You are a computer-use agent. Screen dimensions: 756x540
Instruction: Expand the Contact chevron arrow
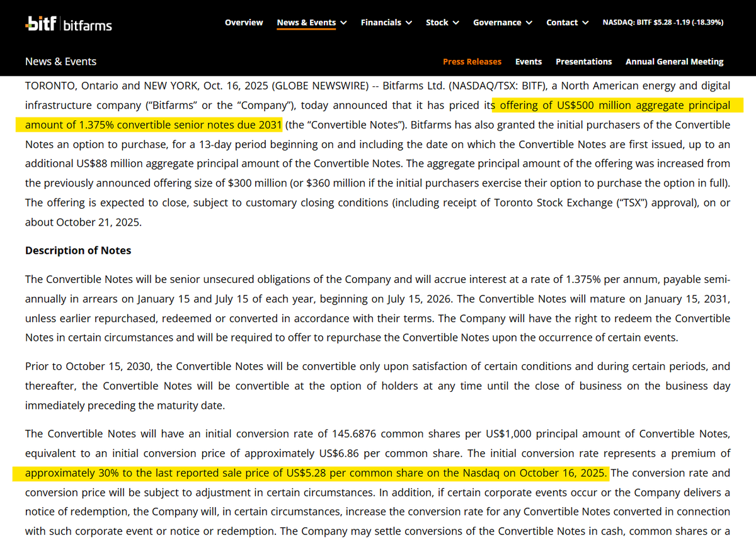click(585, 23)
